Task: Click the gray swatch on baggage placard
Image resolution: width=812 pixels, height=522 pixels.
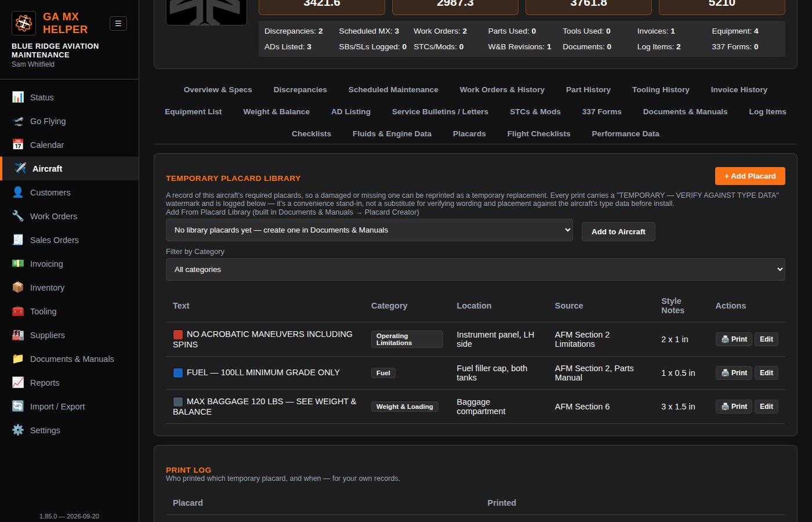Action: [178, 402]
